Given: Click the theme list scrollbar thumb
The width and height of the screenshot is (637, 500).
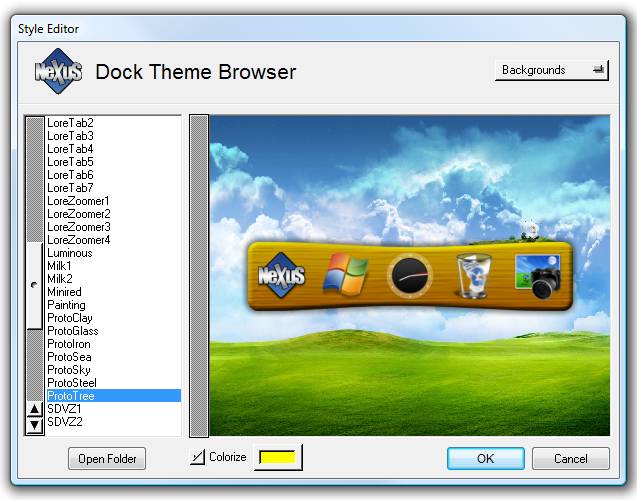Looking at the screenshot, I should click(x=35, y=286).
